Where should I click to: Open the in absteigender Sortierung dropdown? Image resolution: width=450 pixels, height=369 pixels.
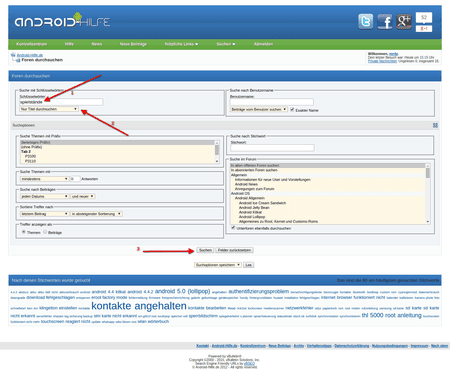96,214
